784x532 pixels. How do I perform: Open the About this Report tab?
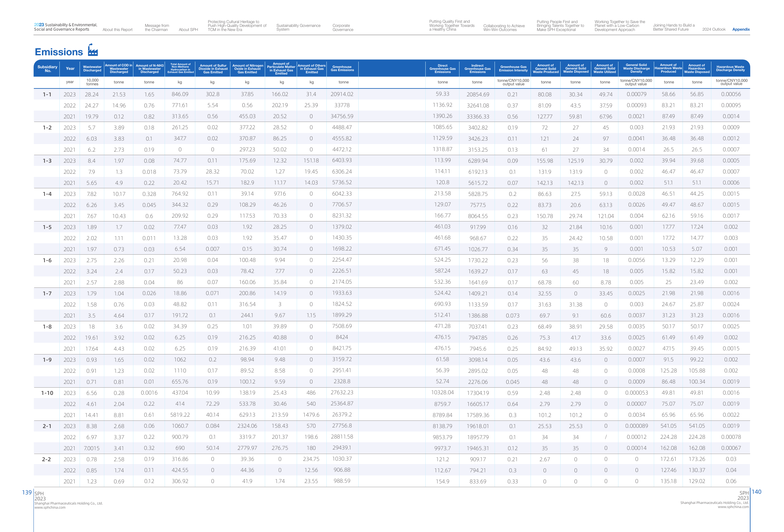coord(118,30)
